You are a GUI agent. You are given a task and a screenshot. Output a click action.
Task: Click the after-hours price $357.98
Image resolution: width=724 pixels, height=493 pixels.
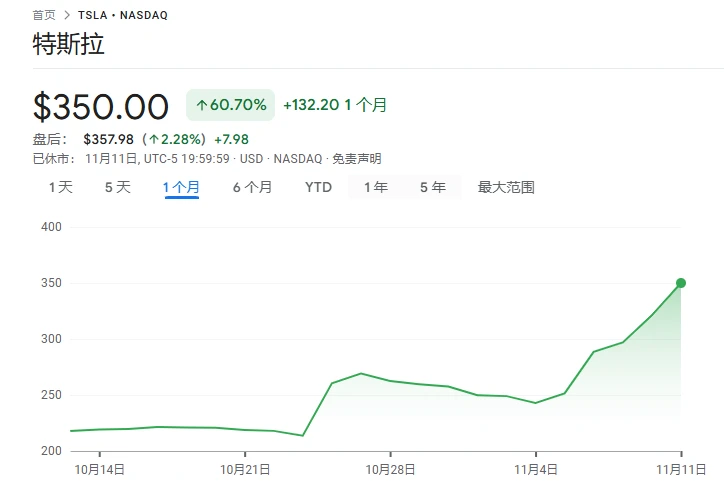pyautogui.click(x=108, y=139)
